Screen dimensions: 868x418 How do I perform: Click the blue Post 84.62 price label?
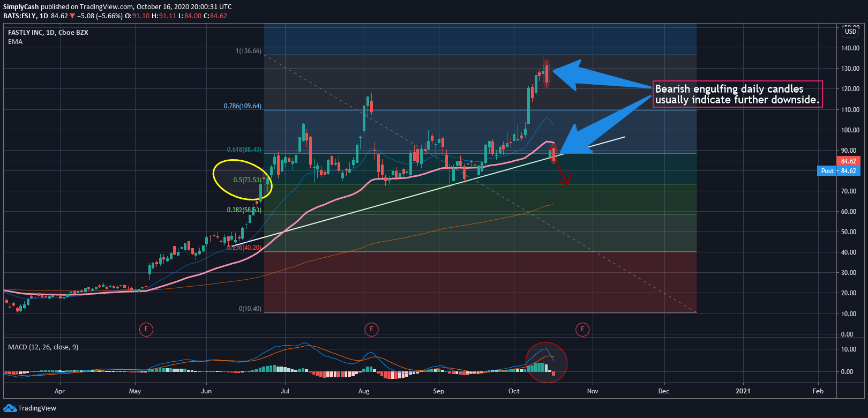839,171
